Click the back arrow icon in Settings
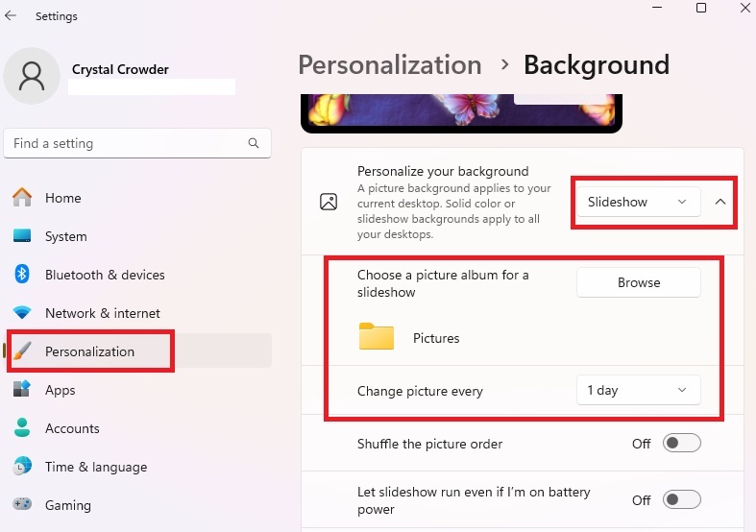The width and height of the screenshot is (756, 532). tap(12, 16)
